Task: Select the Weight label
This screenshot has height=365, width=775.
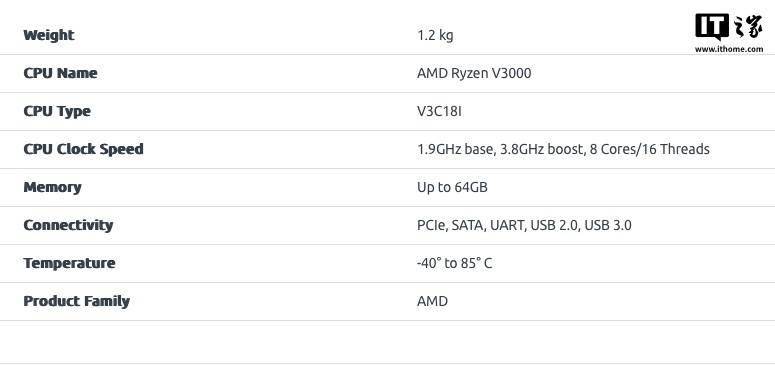Action: click(48, 35)
